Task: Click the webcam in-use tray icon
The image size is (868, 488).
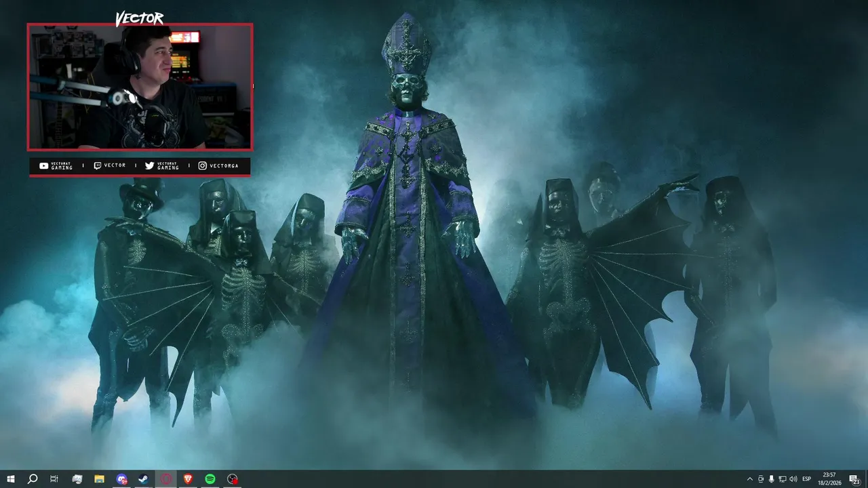Action: [x=761, y=479]
